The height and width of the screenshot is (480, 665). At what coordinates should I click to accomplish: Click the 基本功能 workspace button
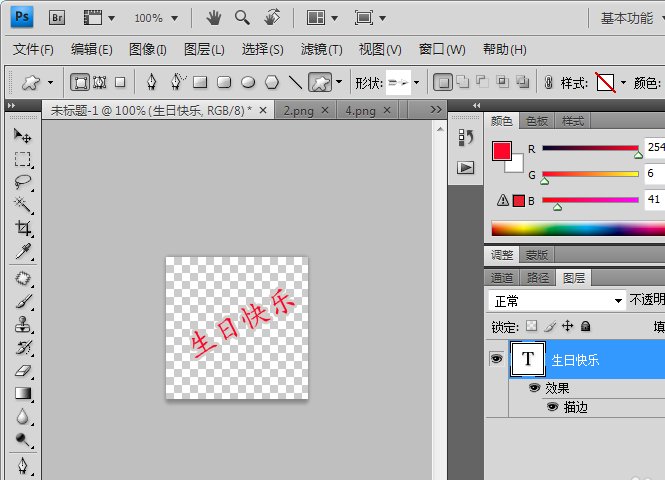[626, 18]
